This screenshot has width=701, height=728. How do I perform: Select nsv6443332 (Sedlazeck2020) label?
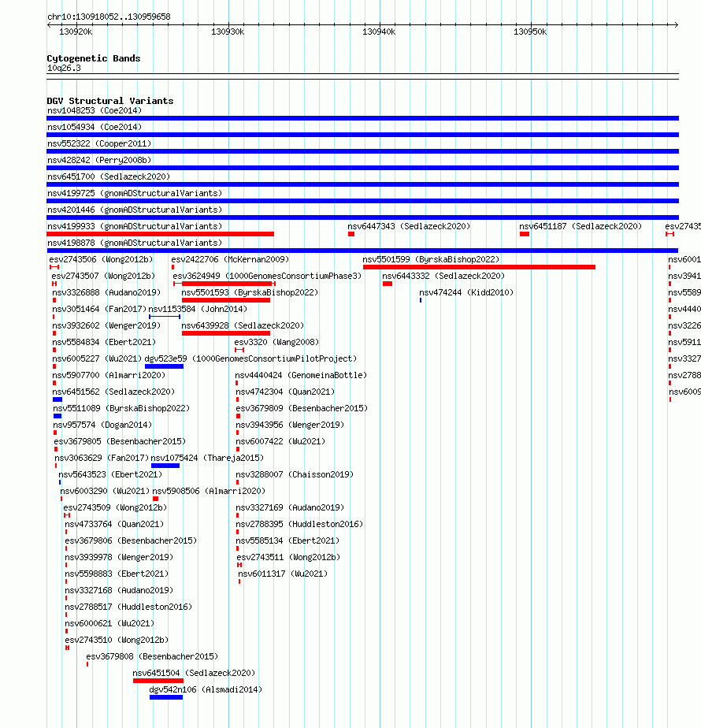pos(443,277)
